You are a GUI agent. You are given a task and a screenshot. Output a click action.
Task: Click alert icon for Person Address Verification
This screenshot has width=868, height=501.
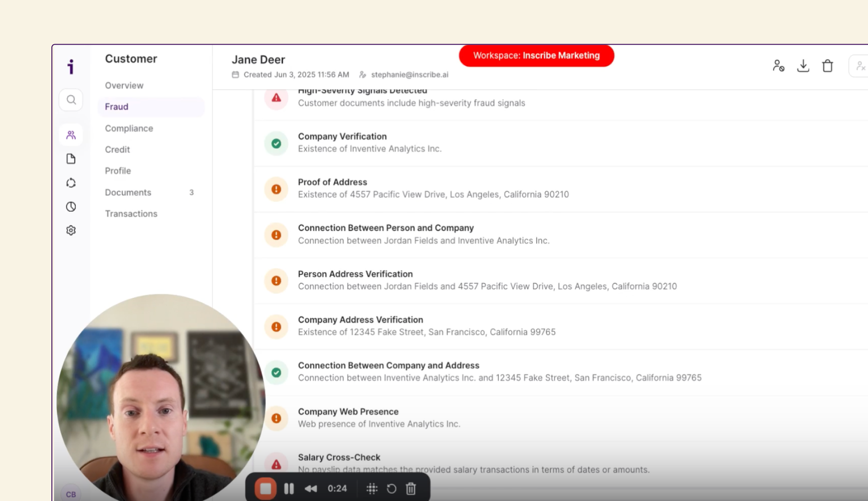276,281
